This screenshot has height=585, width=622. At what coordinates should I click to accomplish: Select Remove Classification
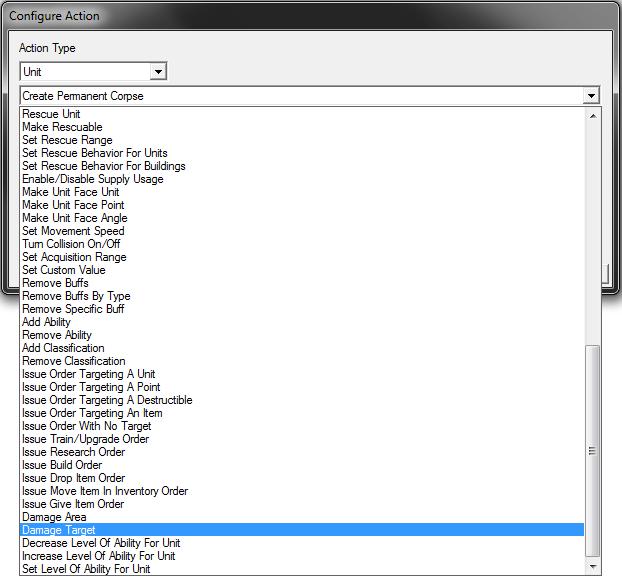pos(302,361)
